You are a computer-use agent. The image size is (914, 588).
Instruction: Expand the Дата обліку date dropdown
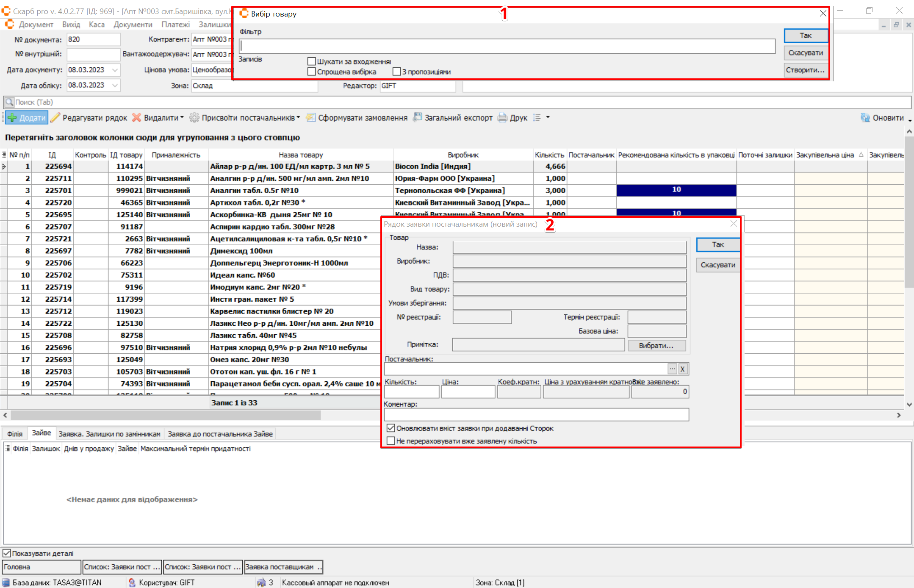click(x=115, y=85)
